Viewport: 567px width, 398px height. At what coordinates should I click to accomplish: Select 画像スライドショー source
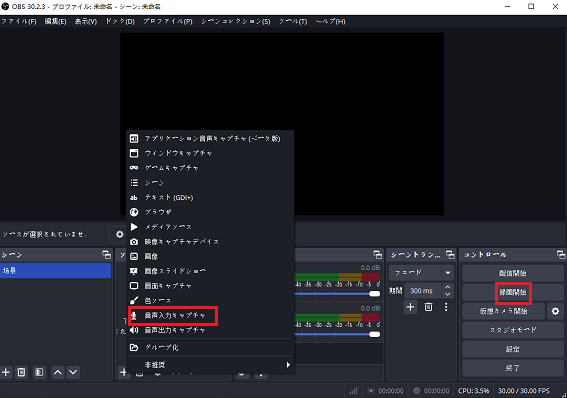[x=210, y=271]
